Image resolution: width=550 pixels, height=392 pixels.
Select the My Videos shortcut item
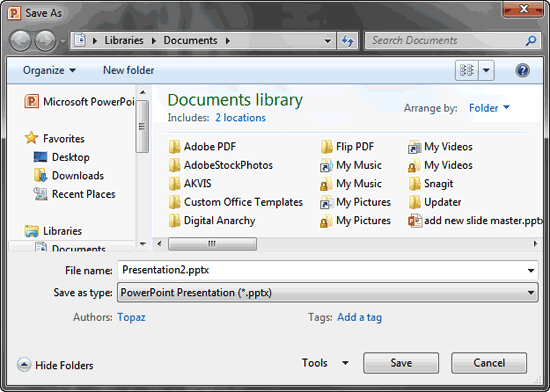coord(440,147)
